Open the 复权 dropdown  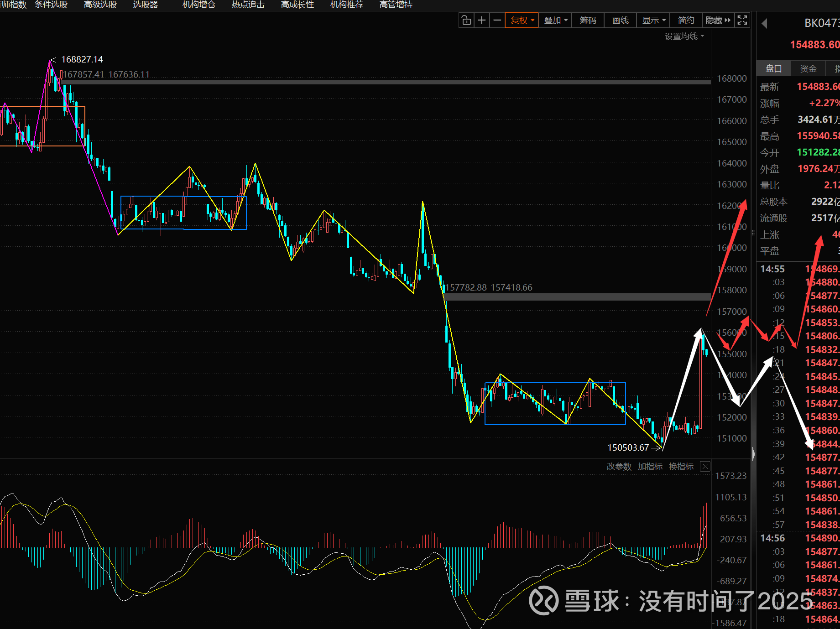[x=522, y=20]
